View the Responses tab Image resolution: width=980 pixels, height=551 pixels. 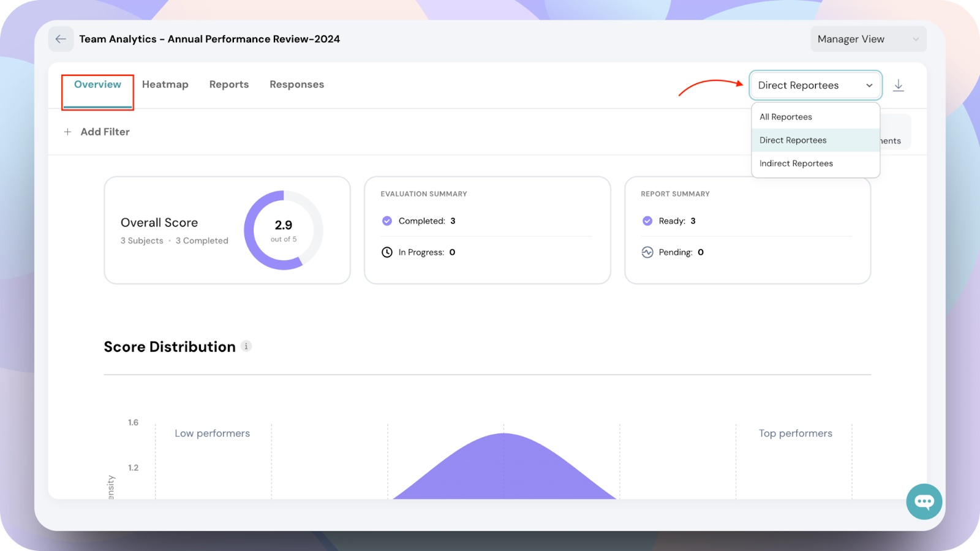(x=297, y=84)
